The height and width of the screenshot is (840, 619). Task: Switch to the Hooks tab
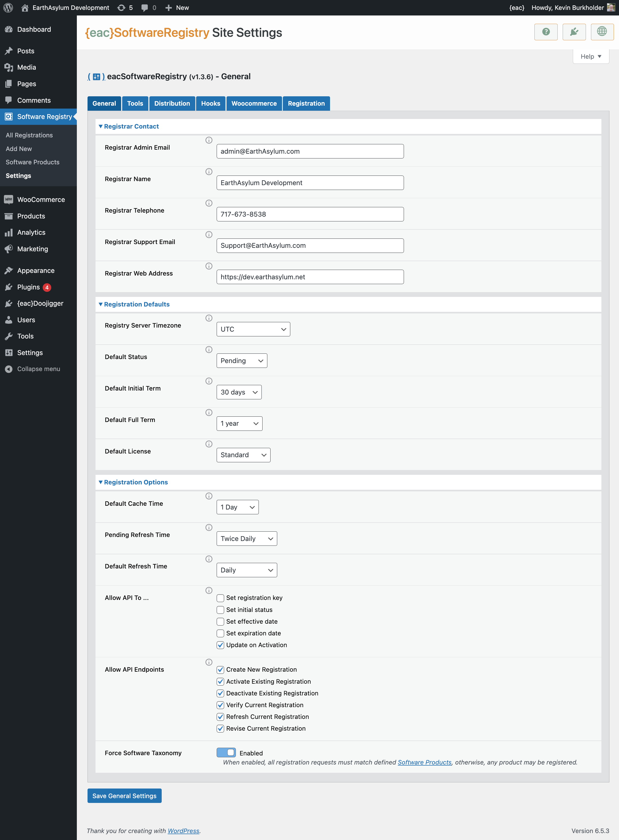click(211, 103)
